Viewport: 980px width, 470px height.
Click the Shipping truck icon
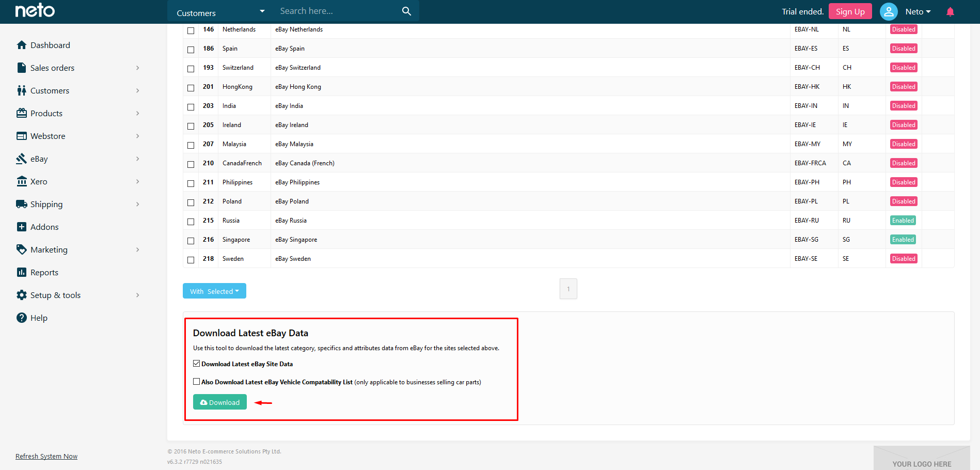point(22,204)
